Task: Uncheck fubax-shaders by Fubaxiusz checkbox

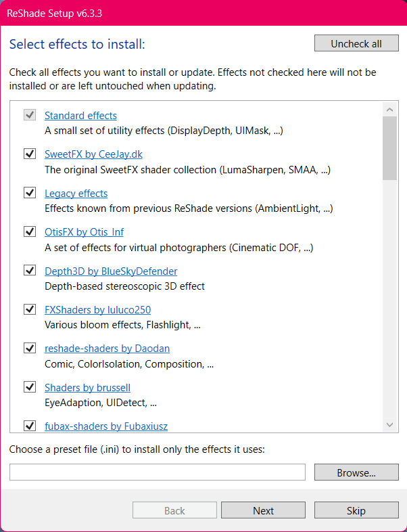Action: pyautogui.click(x=30, y=426)
